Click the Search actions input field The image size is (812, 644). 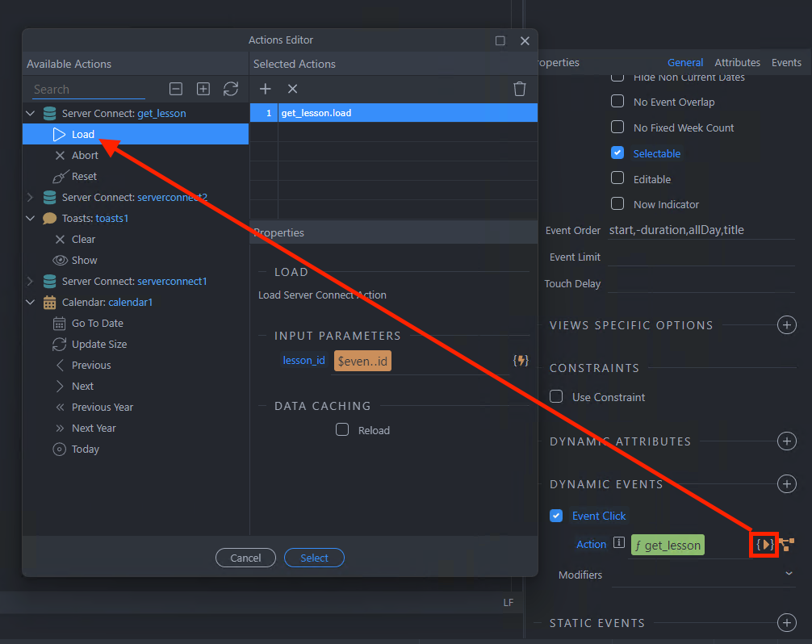tap(89, 90)
